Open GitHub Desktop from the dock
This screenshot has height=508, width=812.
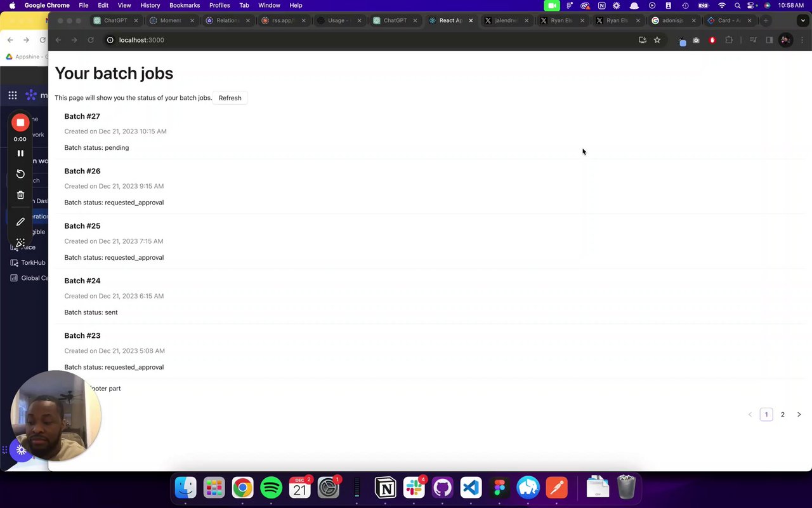[x=442, y=488]
